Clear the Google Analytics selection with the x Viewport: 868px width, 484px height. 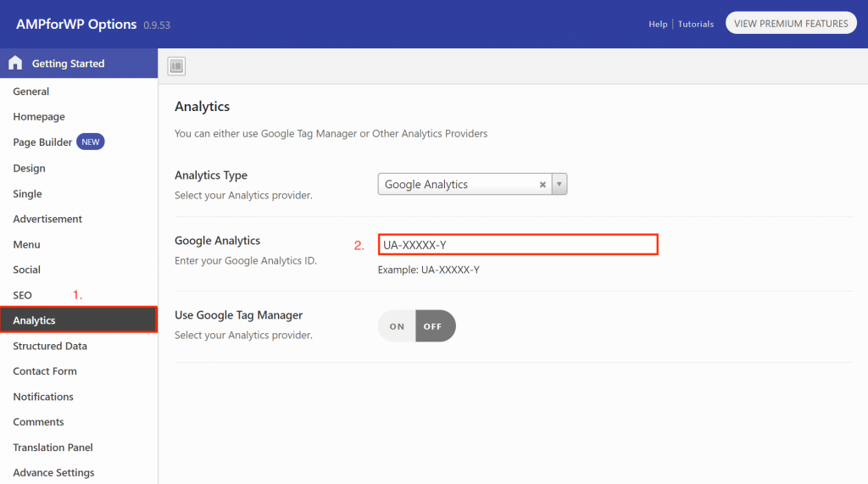coord(542,185)
